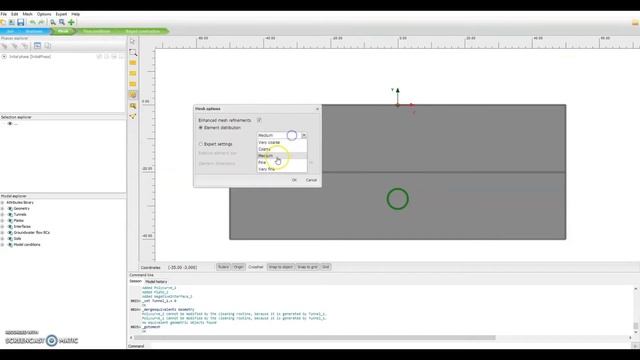Click the second yellow mesh icon in the side toolbar
Screen dimensions: 640x360
coord(133,73)
